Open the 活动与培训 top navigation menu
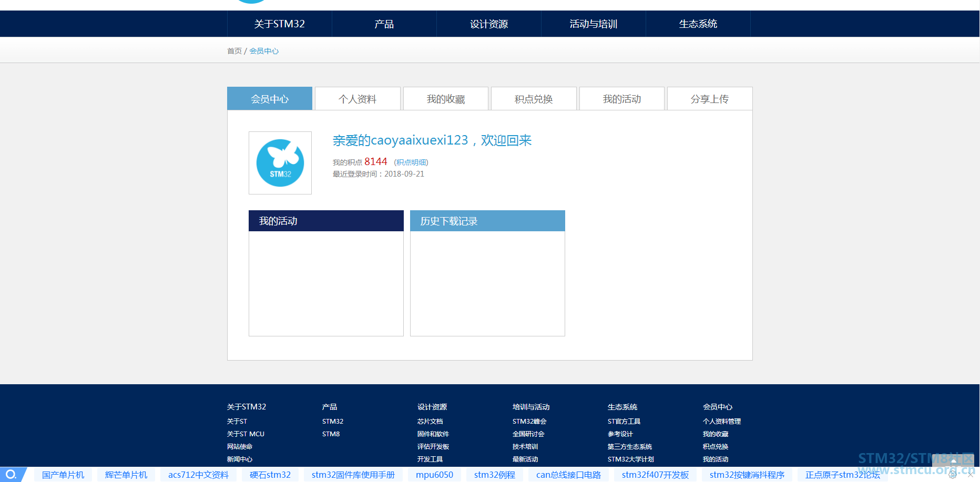This screenshot has width=980, height=482. (x=594, y=24)
